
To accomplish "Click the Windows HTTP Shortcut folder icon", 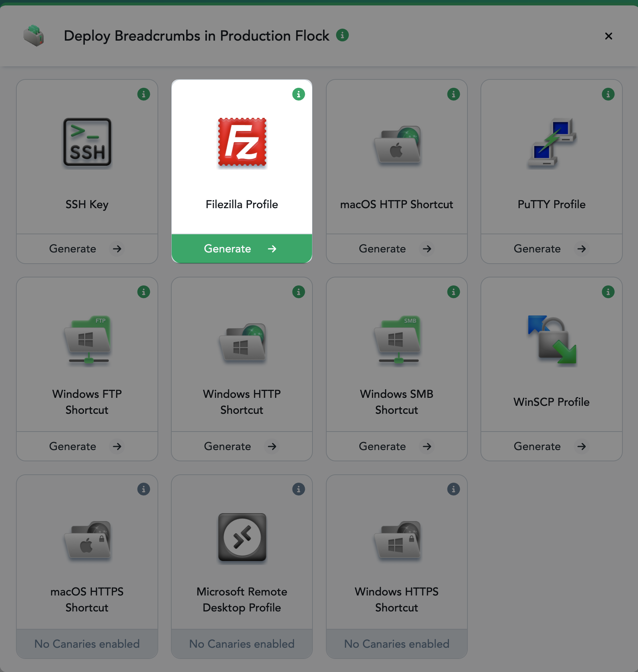I will 242,342.
